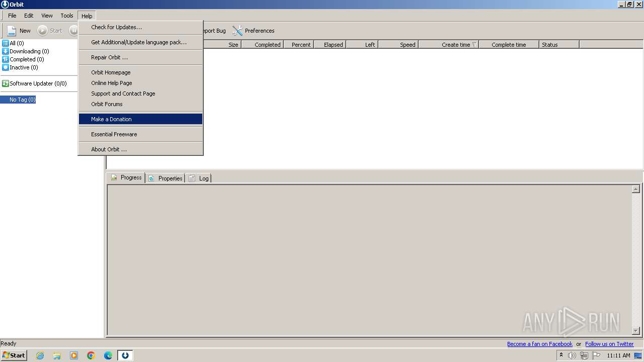This screenshot has height=362, width=644.
Task: Sort by the Elapsed column header
Action: point(330,45)
